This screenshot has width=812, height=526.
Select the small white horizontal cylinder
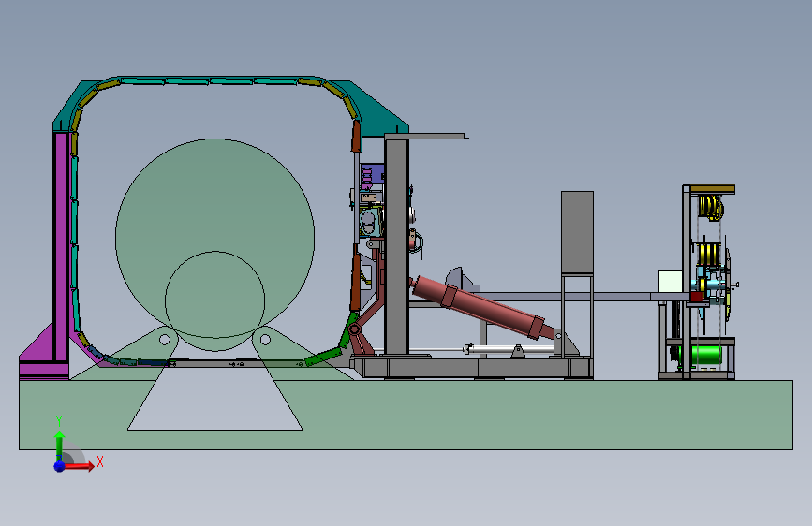[510, 350]
